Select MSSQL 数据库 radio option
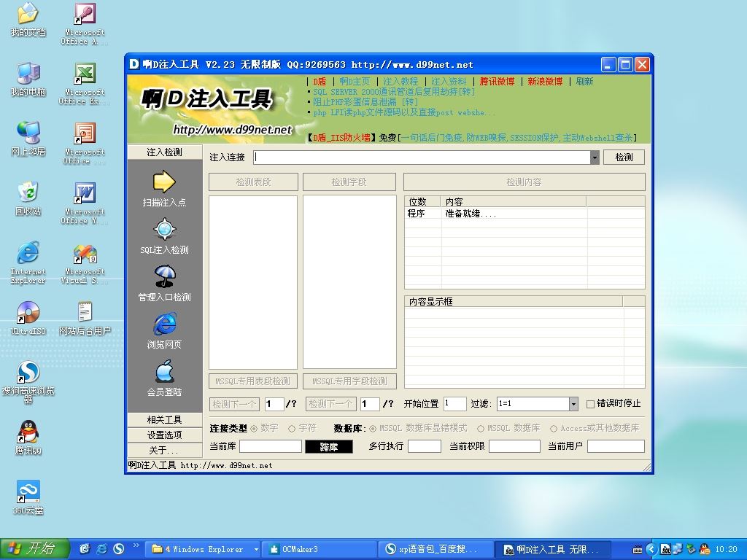 [x=481, y=429]
